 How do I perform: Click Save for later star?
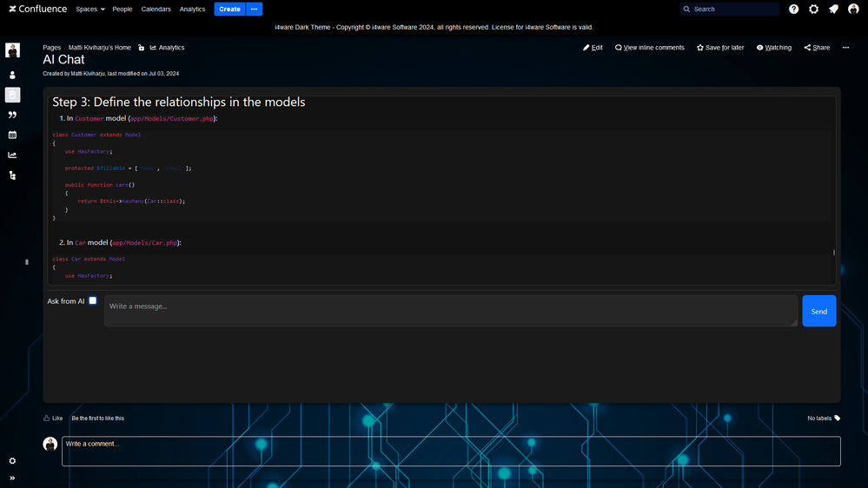click(720, 48)
